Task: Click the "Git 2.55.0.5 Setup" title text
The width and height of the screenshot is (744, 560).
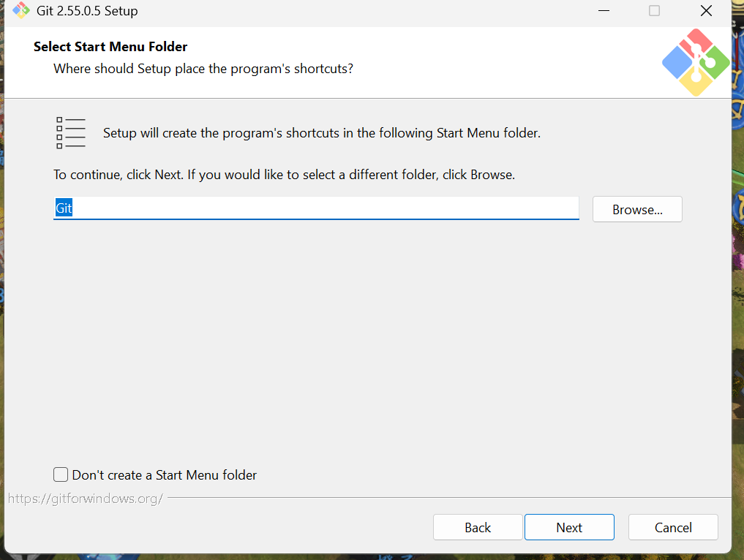Action: (87, 10)
